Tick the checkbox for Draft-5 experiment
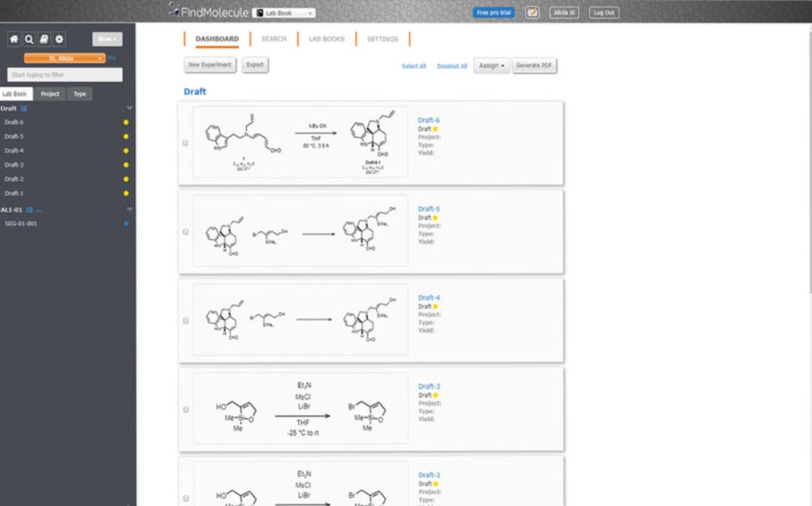Screen dimensions: 812x506 [185, 232]
